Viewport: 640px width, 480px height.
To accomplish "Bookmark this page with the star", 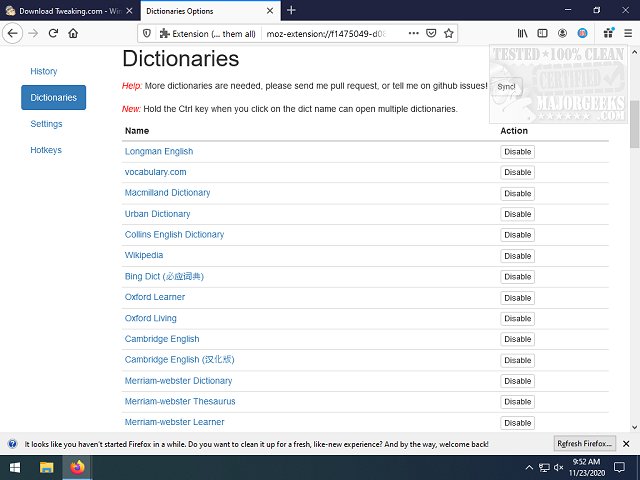I will [x=449, y=33].
